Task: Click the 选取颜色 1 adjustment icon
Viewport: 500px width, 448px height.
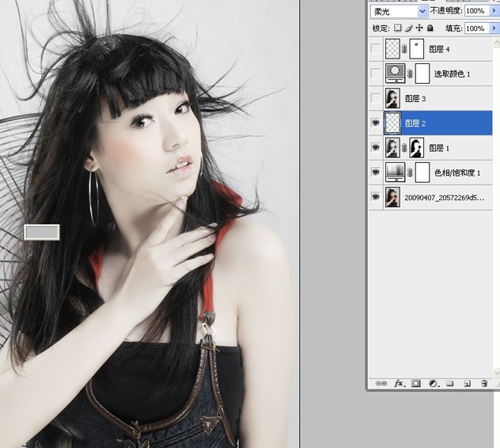Action: pyautogui.click(x=396, y=74)
